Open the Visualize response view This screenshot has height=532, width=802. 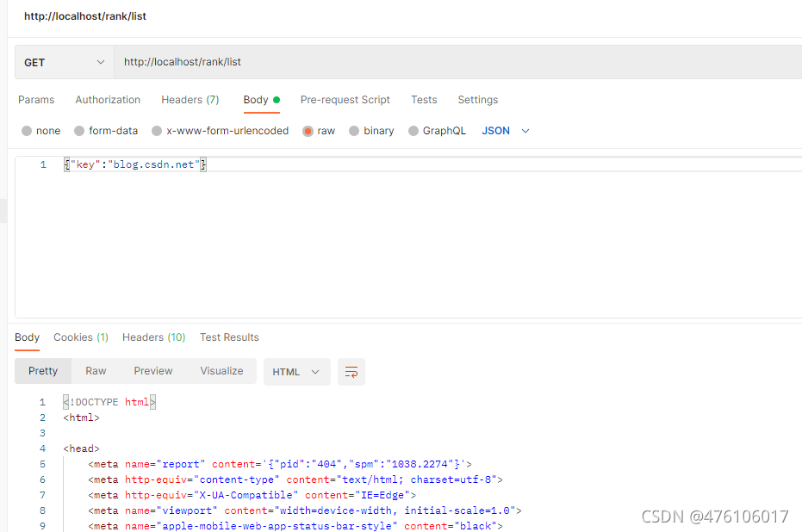(221, 371)
